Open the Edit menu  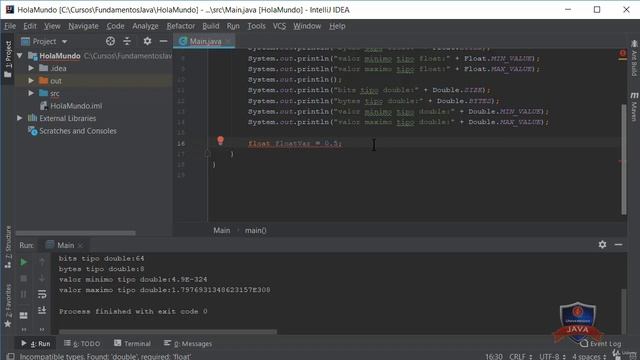coord(30,26)
